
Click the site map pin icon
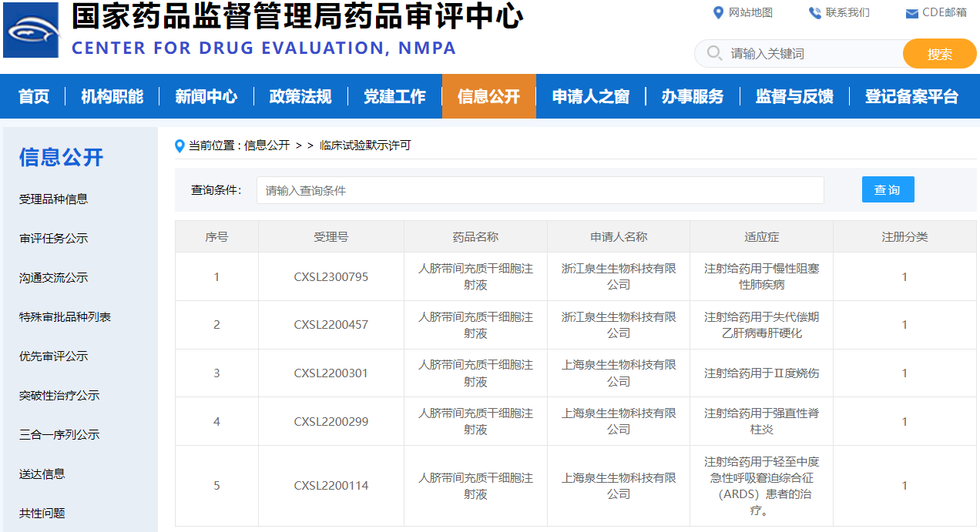pyautogui.click(x=718, y=12)
